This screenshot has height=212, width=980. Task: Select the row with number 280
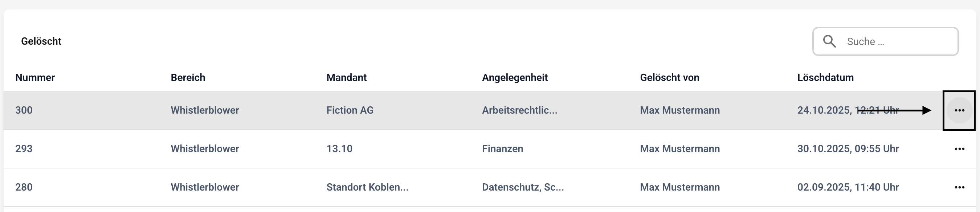(24, 187)
